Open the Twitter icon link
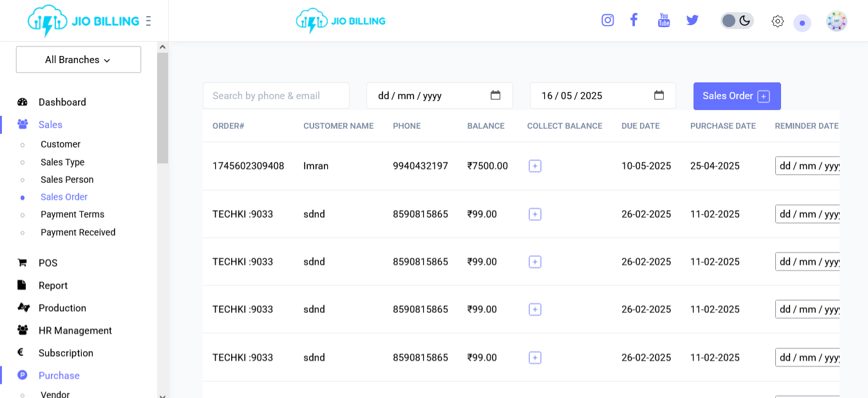Viewport: 868px width, 398px height. (692, 20)
